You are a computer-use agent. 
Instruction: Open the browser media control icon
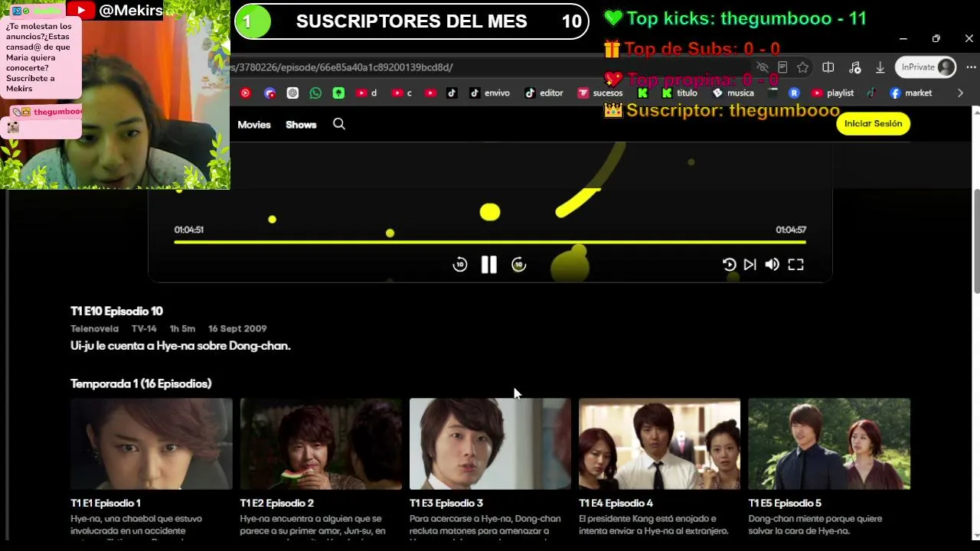pos(854,67)
